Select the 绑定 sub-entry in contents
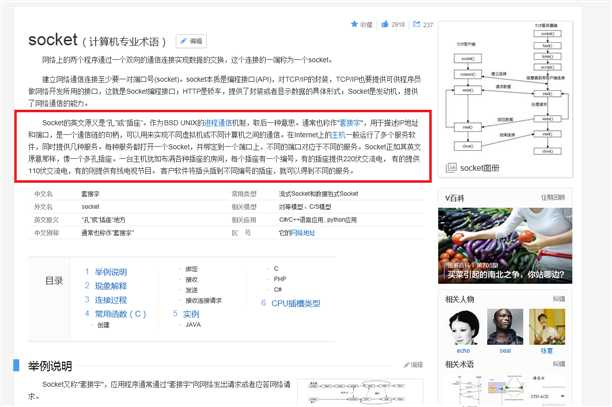 (192, 269)
